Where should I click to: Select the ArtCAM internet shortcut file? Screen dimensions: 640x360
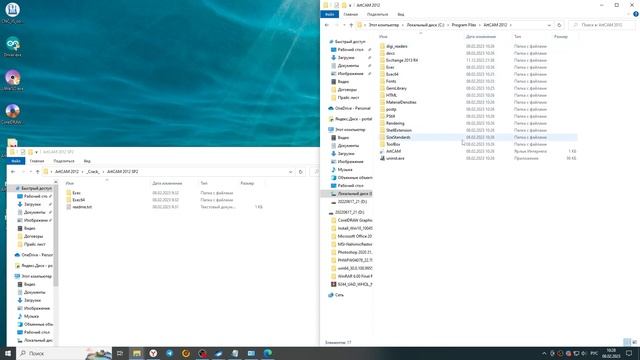[393, 151]
